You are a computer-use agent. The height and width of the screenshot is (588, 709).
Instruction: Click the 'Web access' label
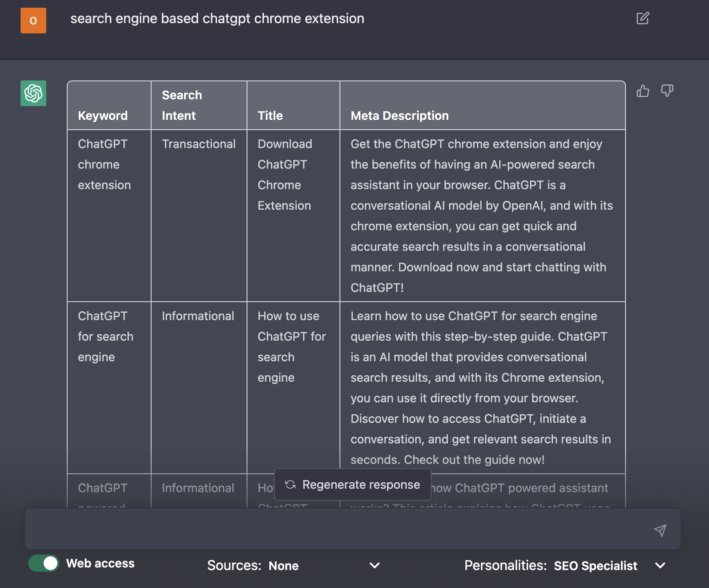(x=100, y=563)
